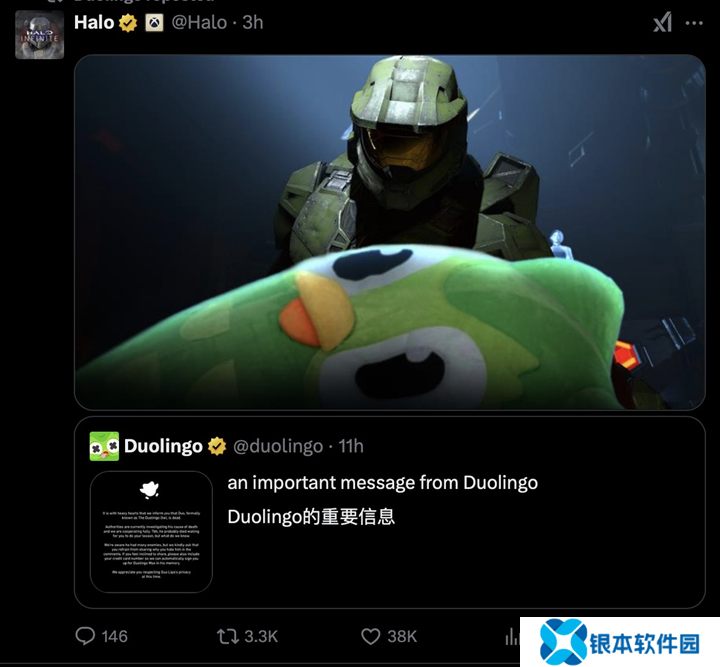Open the Halo profile avatar
Screen dimensions: 720x667
click(x=39, y=35)
